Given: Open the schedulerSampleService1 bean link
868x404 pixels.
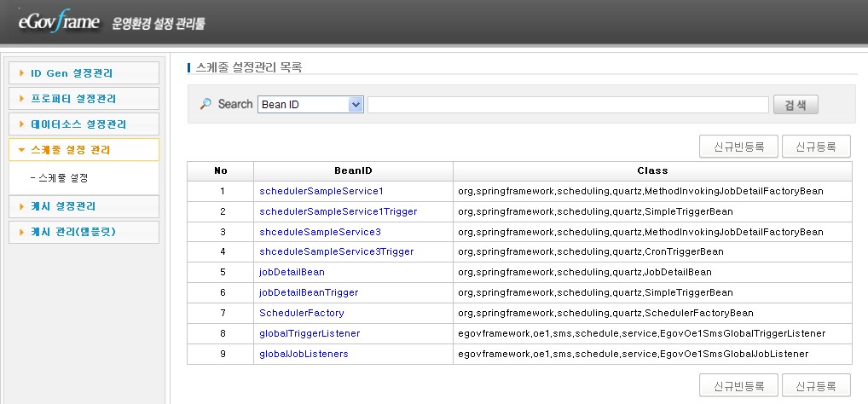Looking at the screenshot, I should [x=321, y=191].
